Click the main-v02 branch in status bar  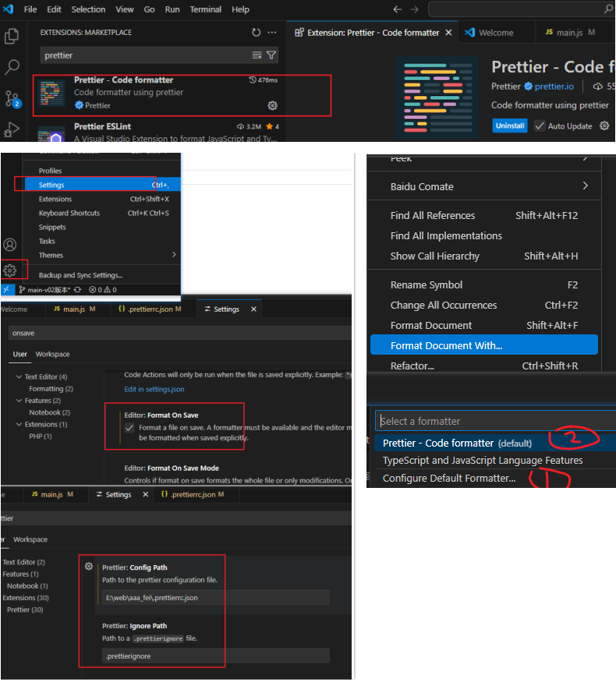(x=44, y=290)
